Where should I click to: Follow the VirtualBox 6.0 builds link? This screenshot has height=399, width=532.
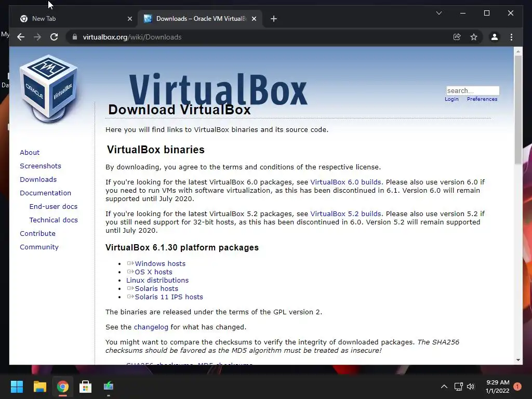(x=345, y=182)
